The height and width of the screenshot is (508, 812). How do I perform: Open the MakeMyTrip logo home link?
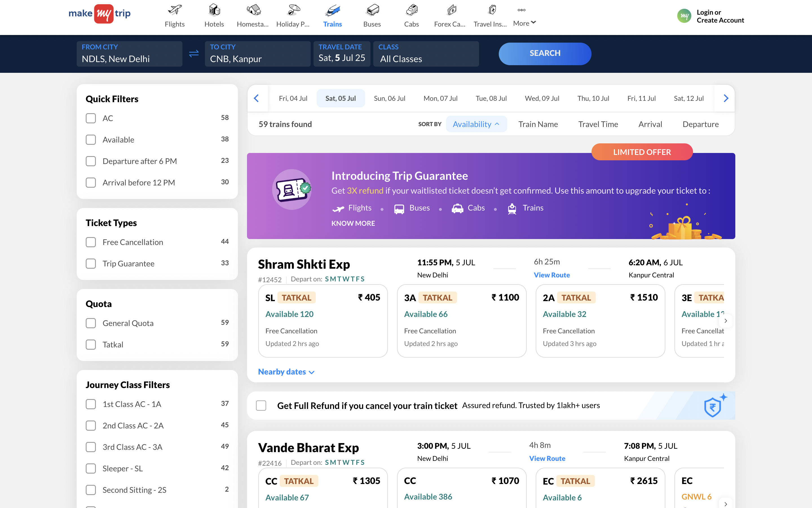99,14
